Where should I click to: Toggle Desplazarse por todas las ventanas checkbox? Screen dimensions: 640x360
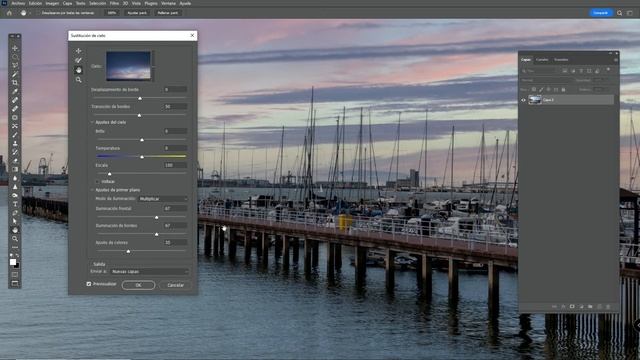38,13
